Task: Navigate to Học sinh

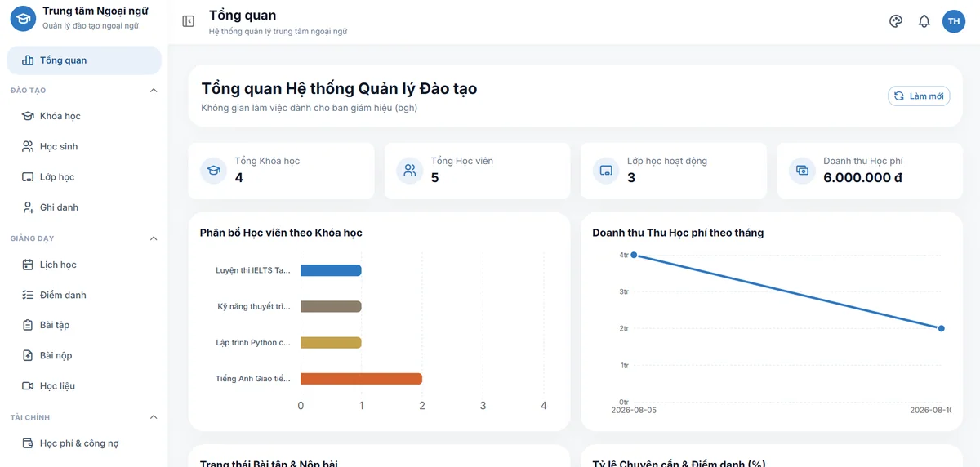Action: click(84, 146)
